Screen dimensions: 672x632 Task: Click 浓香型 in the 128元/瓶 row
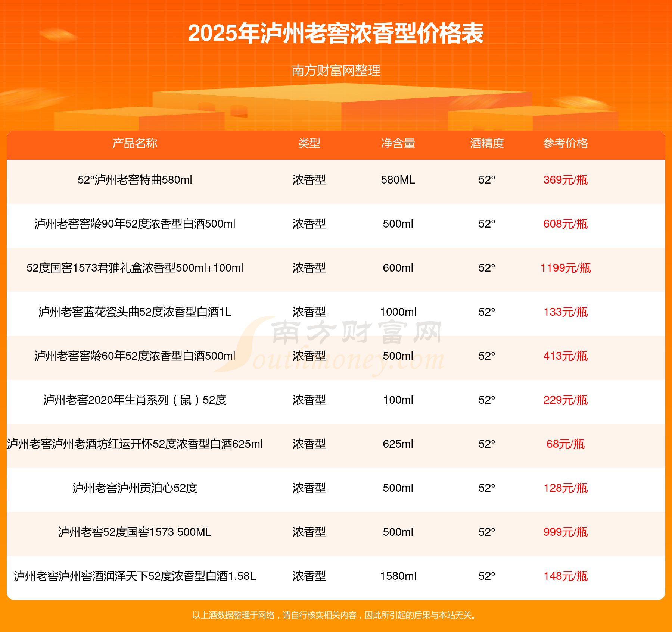(x=309, y=488)
